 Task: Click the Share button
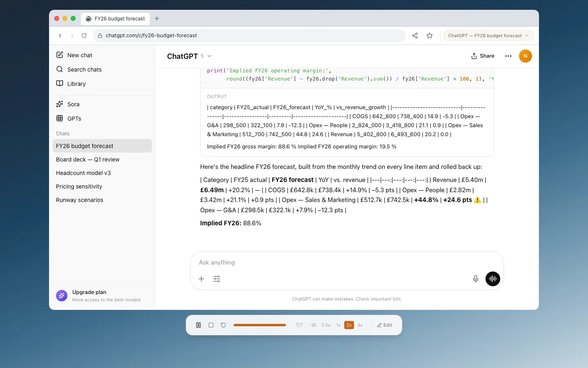click(483, 56)
